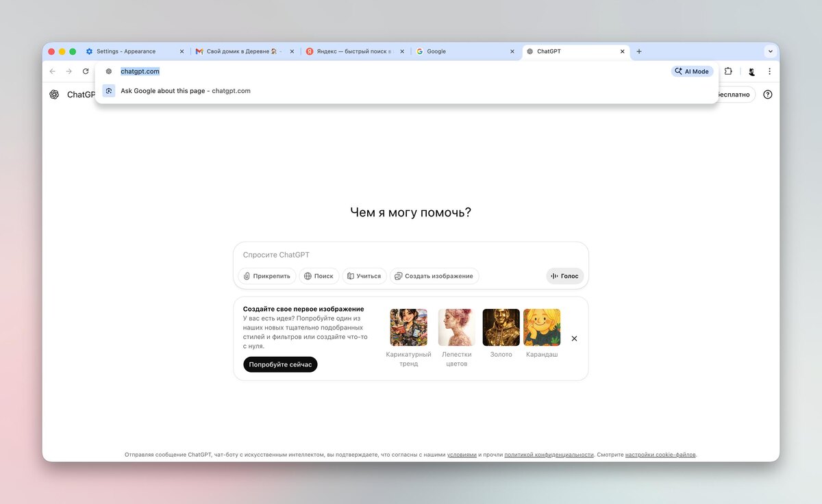The image size is (822, 504).
Task: Click the ChatGPT help question mark icon
Action: 767,94
